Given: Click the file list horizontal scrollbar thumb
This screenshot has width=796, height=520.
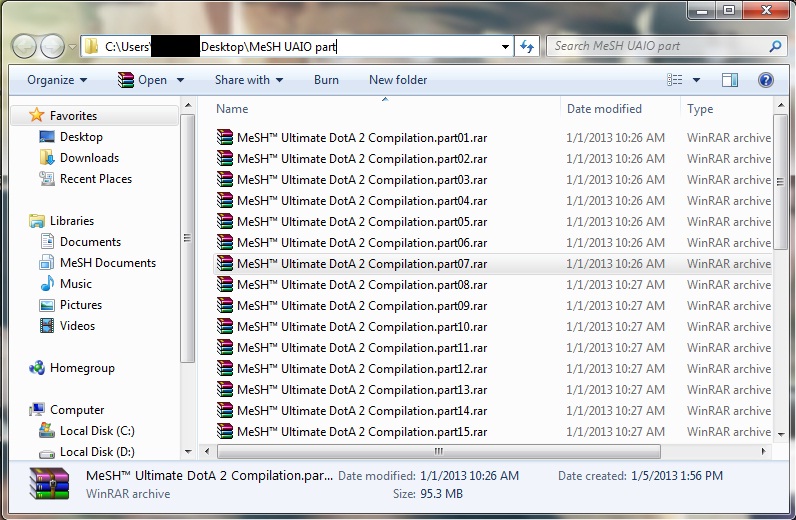Looking at the screenshot, I should click(439, 451).
